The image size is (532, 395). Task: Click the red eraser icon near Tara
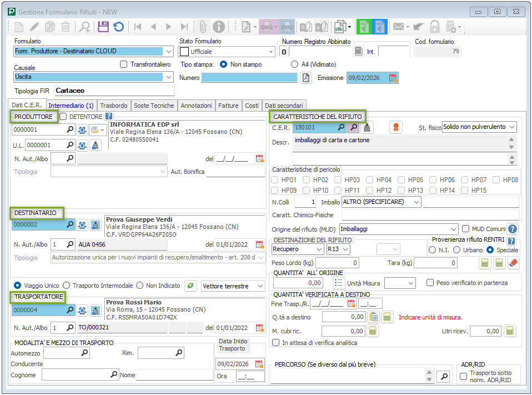(514, 263)
